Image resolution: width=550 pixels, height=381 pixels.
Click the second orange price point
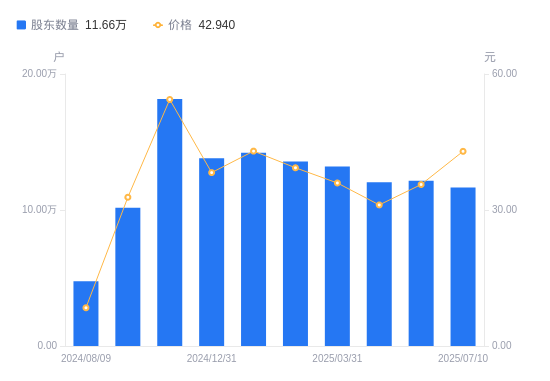tap(128, 198)
